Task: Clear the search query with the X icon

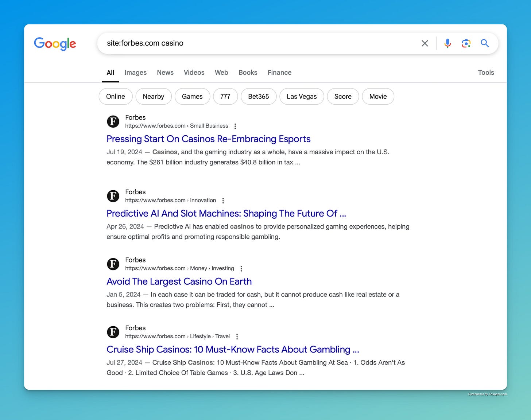Action: 425,43
